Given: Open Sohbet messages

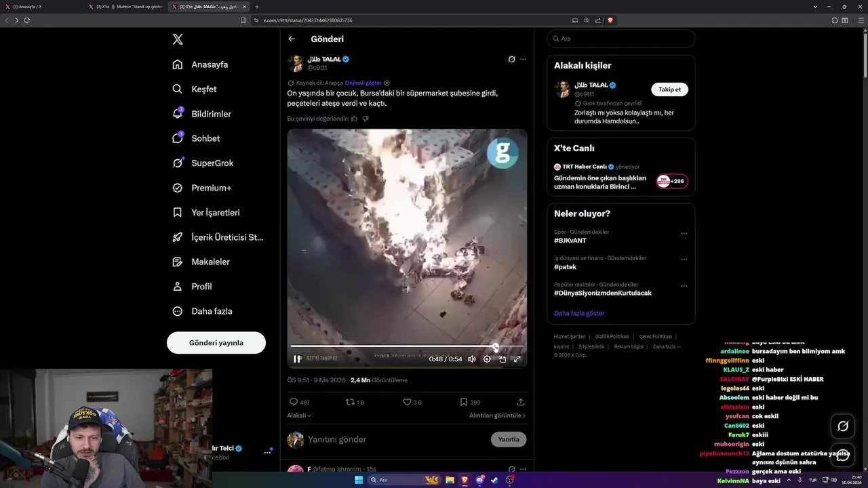Looking at the screenshot, I should (x=196, y=138).
